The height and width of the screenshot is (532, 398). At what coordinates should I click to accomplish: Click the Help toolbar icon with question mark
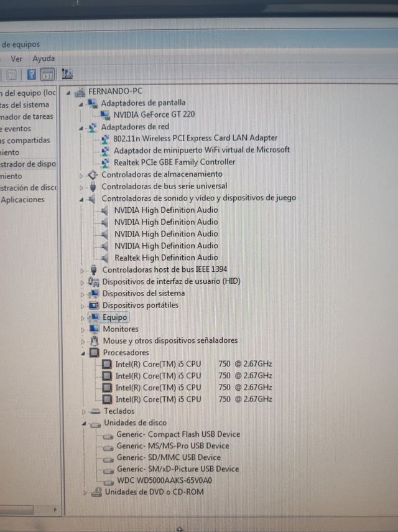click(x=32, y=74)
